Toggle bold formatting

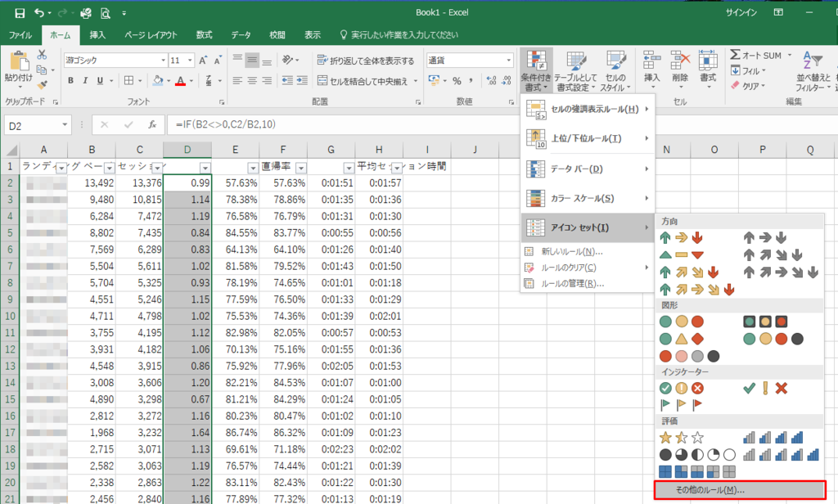70,81
